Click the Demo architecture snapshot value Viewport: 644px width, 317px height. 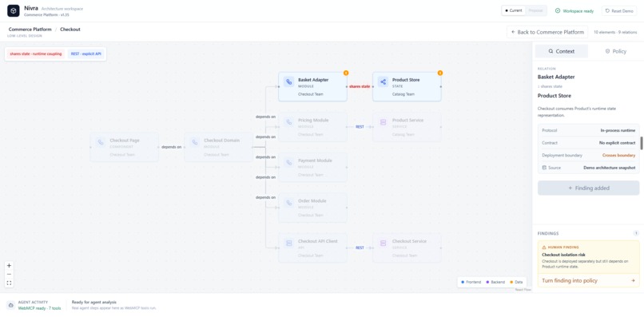pos(610,168)
